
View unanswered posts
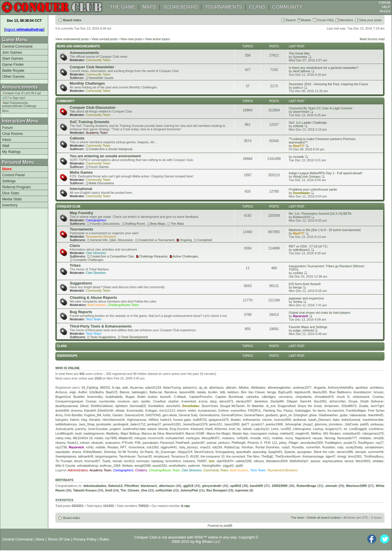(72, 39)
